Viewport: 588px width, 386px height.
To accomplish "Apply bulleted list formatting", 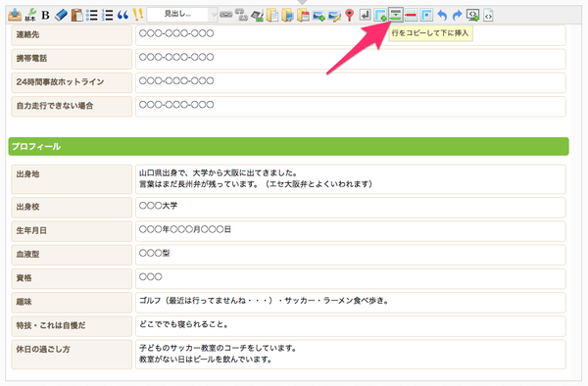I will coord(92,15).
